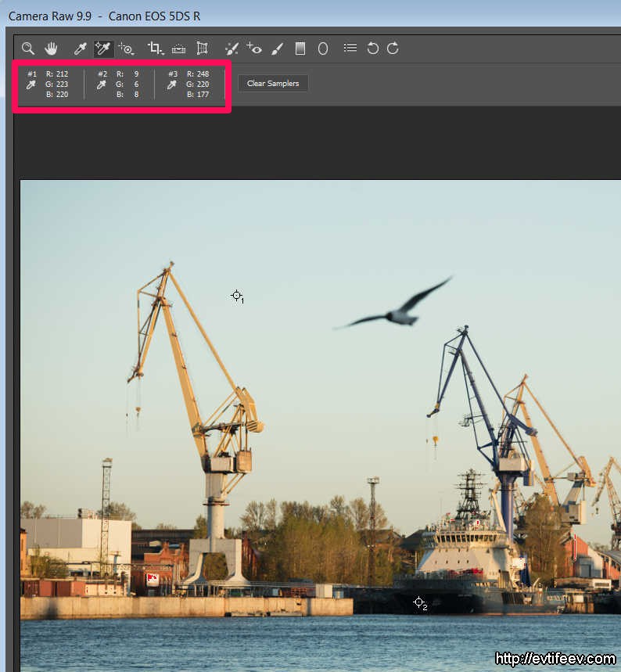621x672 pixels.
Task: Pick the Red Eye Removal tool
Action: coord(254,49)
